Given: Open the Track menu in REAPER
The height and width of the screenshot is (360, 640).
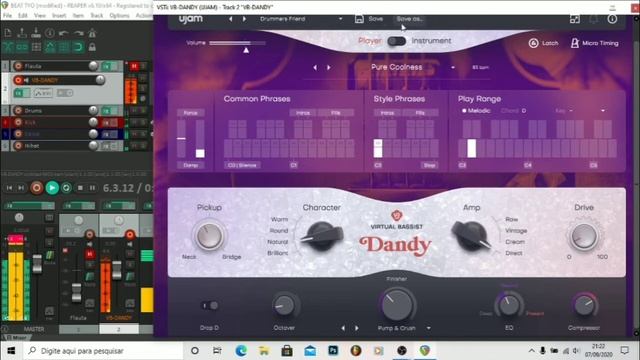Looking at the screenshot, I should (x=96, y=16).
